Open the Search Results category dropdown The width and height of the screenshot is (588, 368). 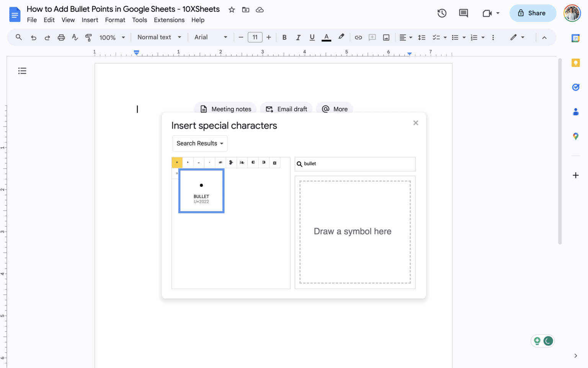click(x=199, y=143)
